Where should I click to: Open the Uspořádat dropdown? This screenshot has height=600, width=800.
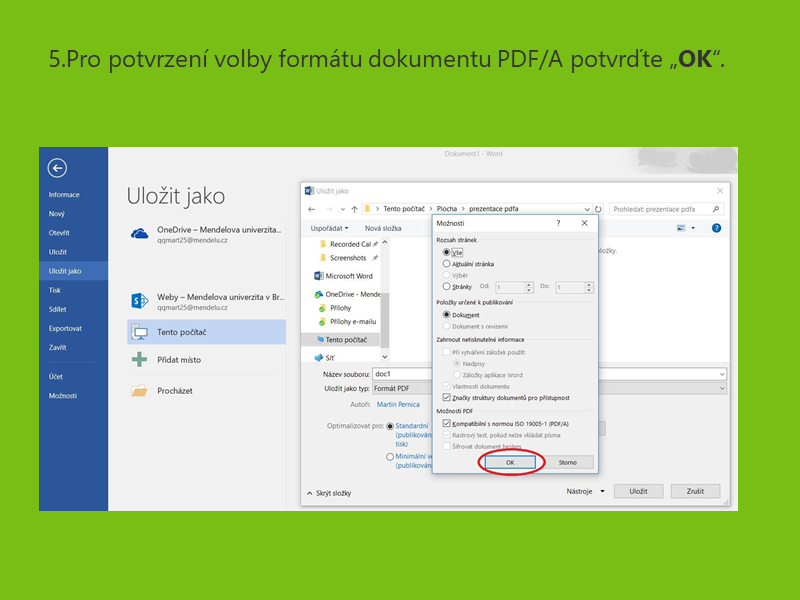[330, 228]
